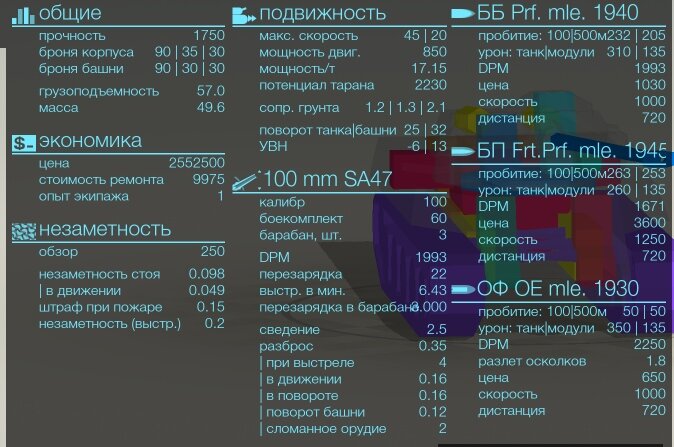674x447 pixels.
Task: Click the dollar icon beside экономика
Action: pyautogui.click(x=24, y=143)
